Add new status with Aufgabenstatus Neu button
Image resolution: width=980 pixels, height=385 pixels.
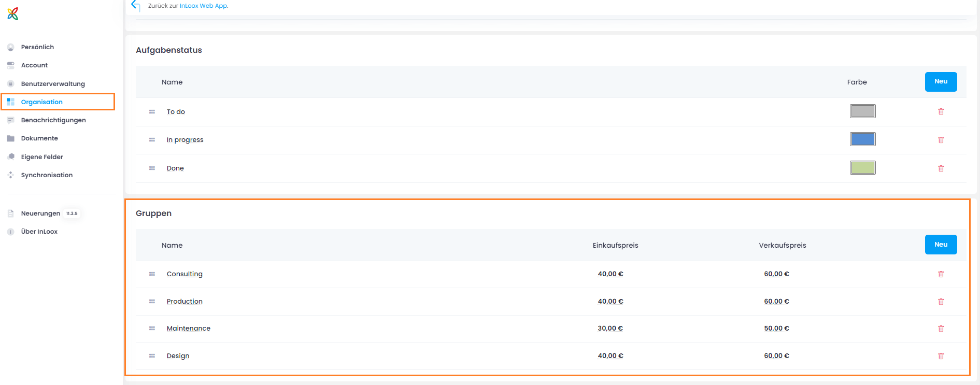(x=941, y=82)
